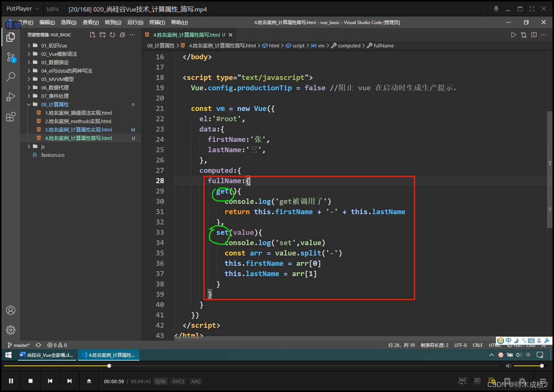Expand the 07_事件处理 folder
This screenshot has height=392, width=554.
29,96
